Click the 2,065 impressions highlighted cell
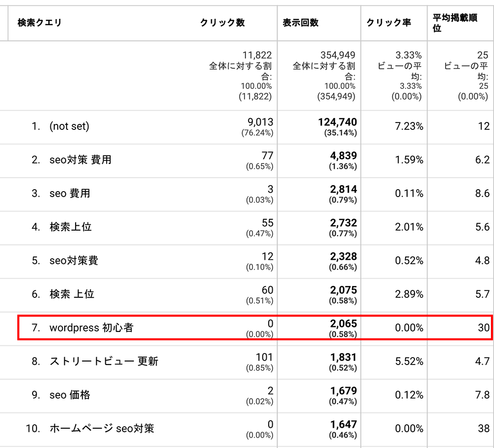The height and width of the screenshot is (448, 494). click(343, 324)
